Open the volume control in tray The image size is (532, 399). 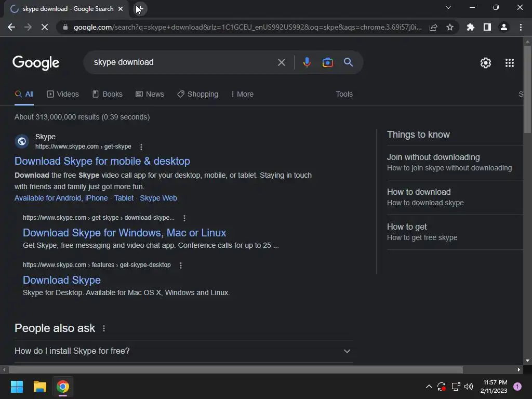tap(469, 387)
